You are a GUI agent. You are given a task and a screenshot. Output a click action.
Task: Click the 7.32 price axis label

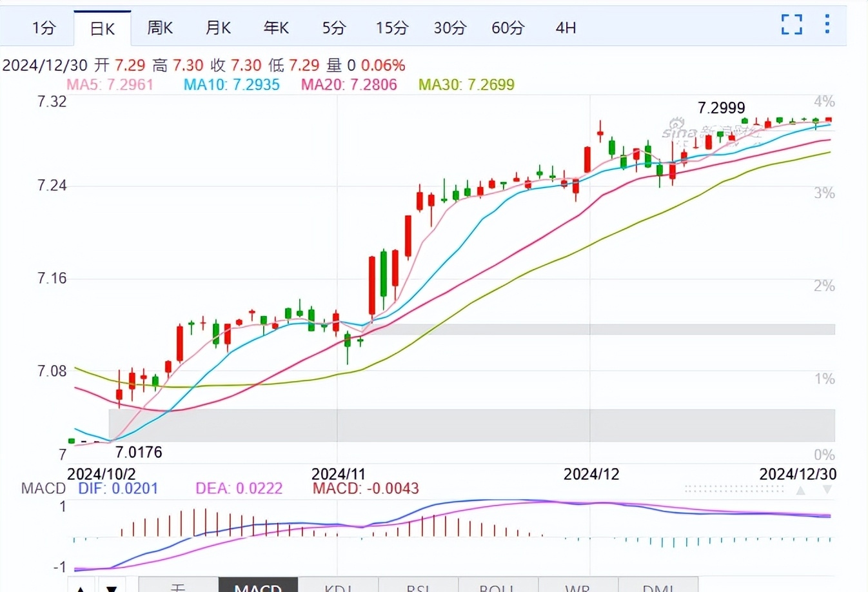52,101
